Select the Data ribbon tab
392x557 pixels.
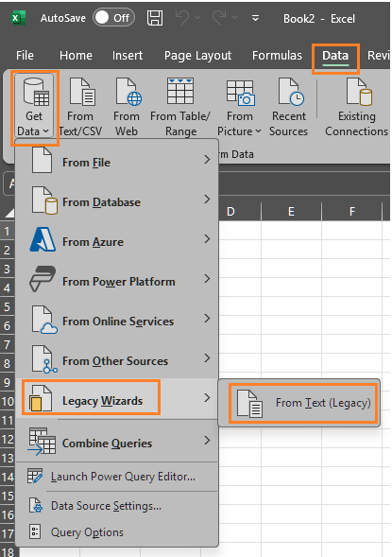click(335, 56)
